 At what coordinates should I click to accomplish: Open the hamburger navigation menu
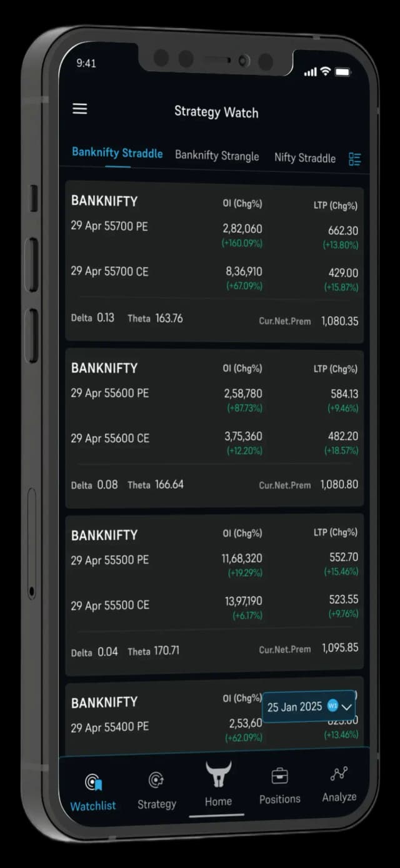coord(79,108)
